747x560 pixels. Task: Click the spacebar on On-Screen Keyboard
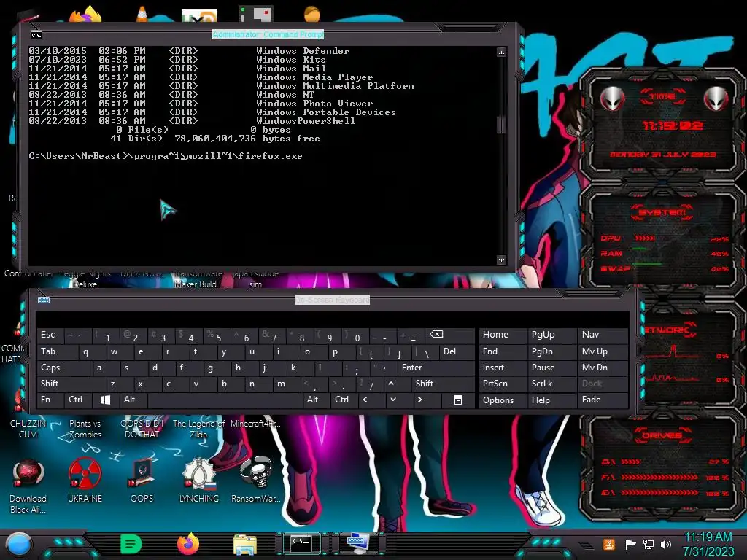[x=225, y=400]
